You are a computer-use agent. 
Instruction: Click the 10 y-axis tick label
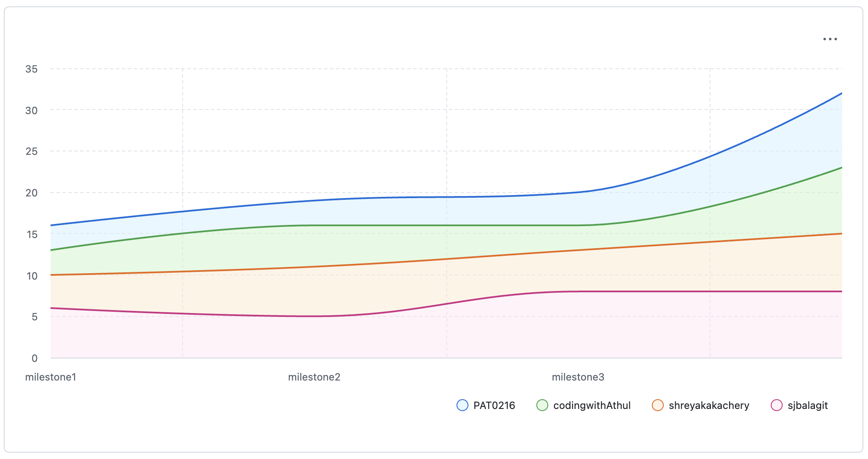pos(32,276)
